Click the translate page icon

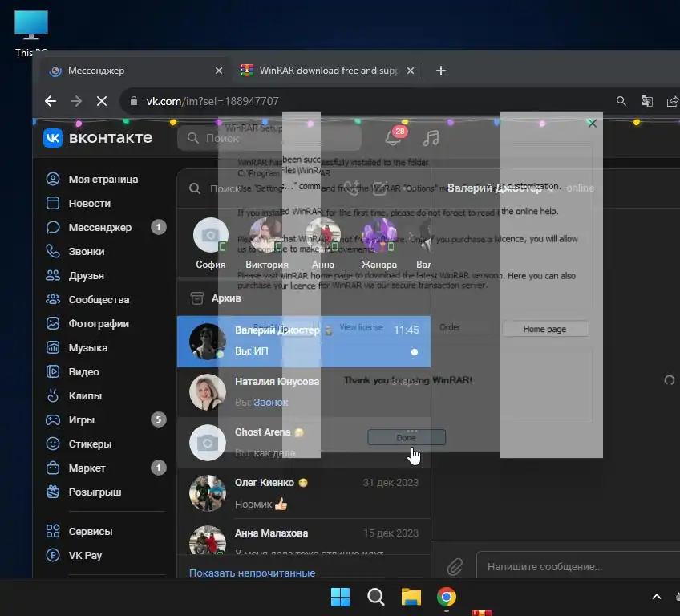tap(646, 101)
